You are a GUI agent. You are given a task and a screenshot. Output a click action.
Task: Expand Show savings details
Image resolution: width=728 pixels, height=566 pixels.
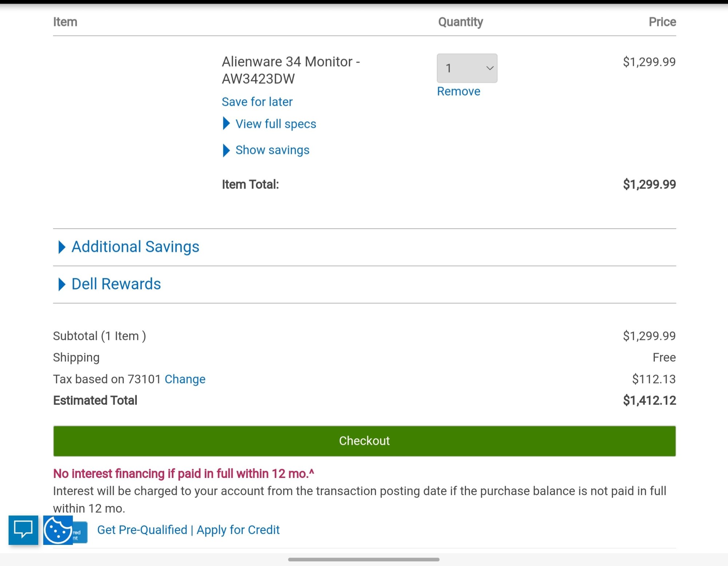[x=272, y=150]
